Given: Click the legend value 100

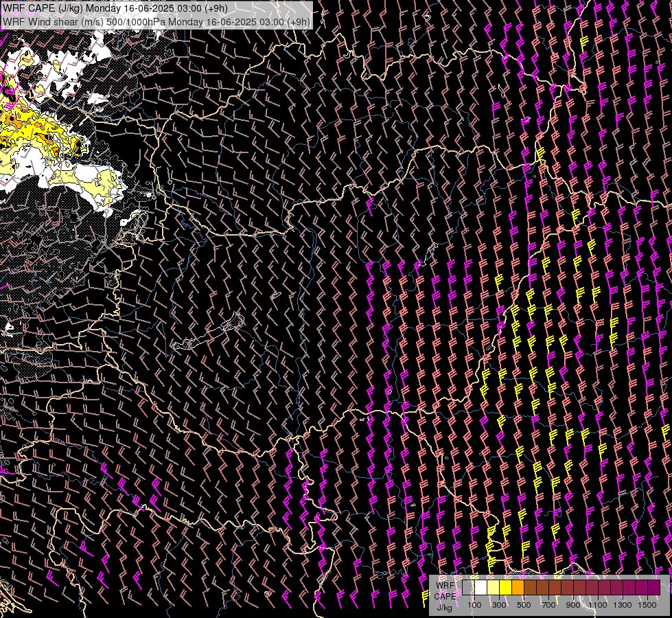Looking at the screenshot, I should tap(474, 605).
